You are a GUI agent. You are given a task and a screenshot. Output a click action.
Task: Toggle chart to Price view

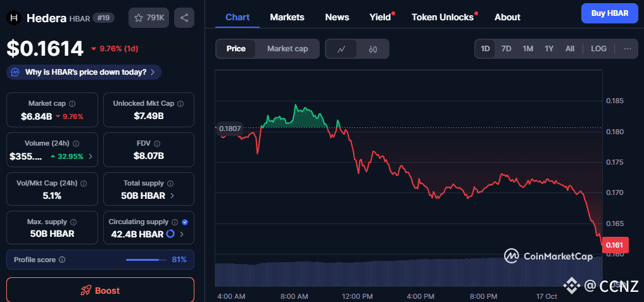pyautogui.click(x=236, y=49)
